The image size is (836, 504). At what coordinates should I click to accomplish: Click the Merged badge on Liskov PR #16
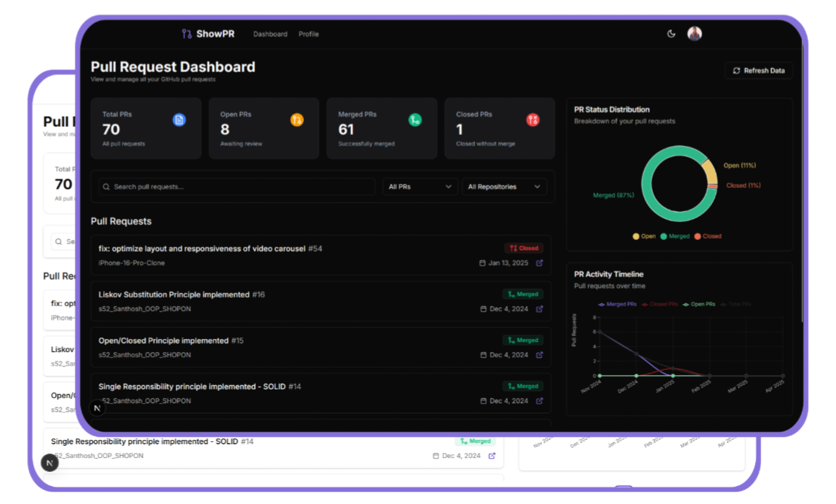click(x=522, y=294)
